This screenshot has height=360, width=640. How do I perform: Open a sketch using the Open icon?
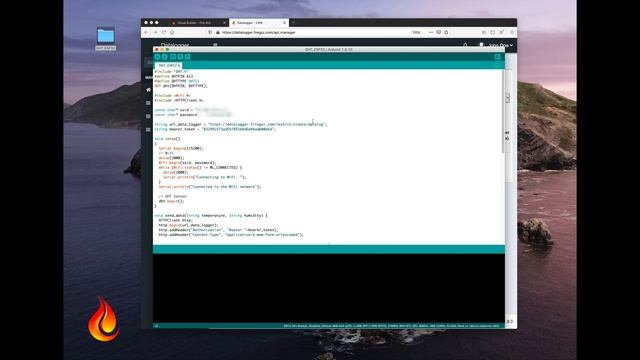(x=180, y=57)
